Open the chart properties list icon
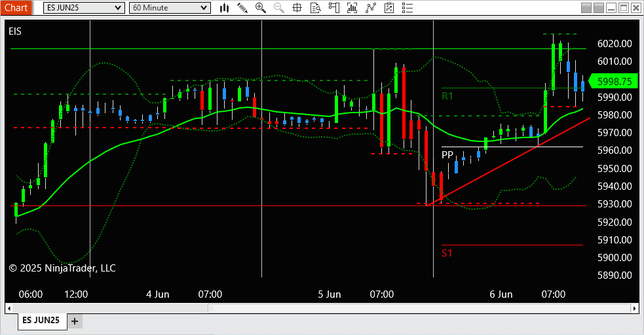This screenshot has height=335, width=644. (407, 8)
